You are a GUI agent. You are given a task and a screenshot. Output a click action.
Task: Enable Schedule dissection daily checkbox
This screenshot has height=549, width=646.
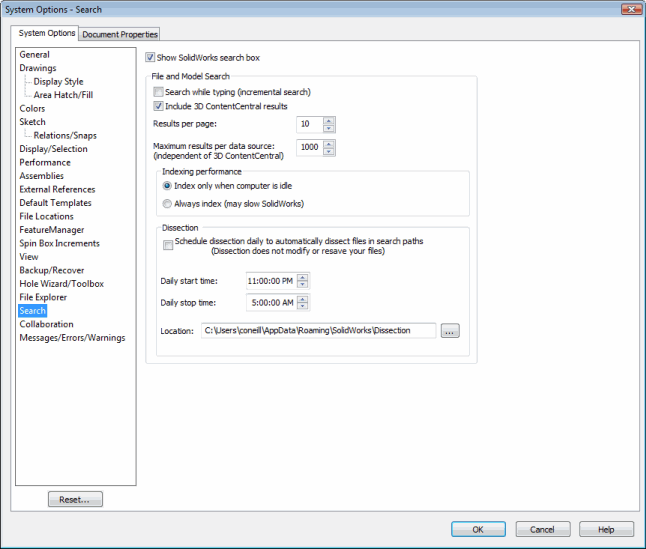coord(168,245)
